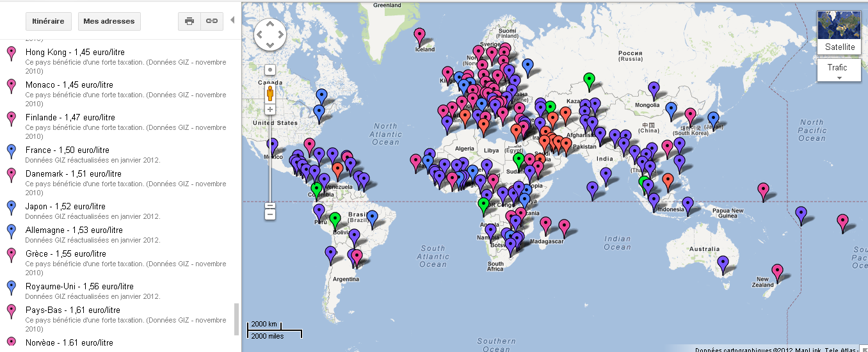Click the zoom slider track on the map
The width and height of the screenshot is (868, 352).
pos(270,160)
